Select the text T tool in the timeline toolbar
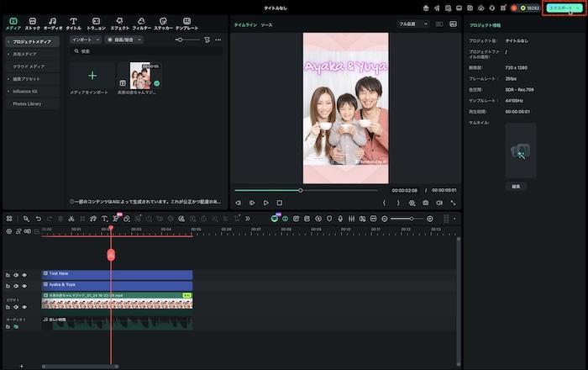This screenshot has height=370, width=588. [104, 219]
